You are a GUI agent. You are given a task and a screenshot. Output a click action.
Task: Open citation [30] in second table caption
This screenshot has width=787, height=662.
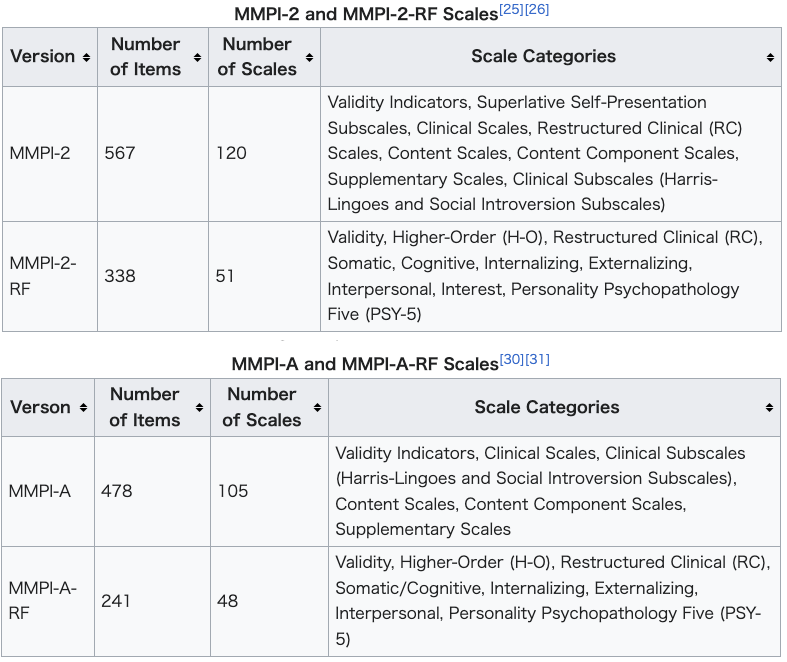click(512, 359)
